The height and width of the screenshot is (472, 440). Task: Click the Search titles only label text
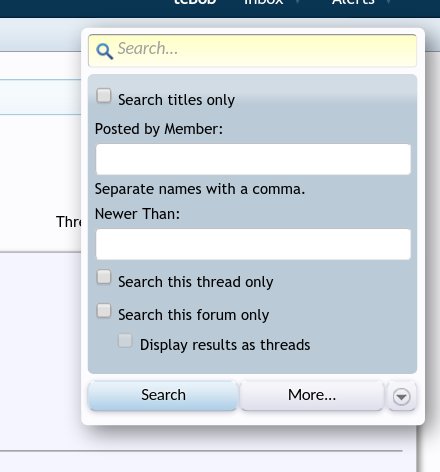(x=176, y=100)
